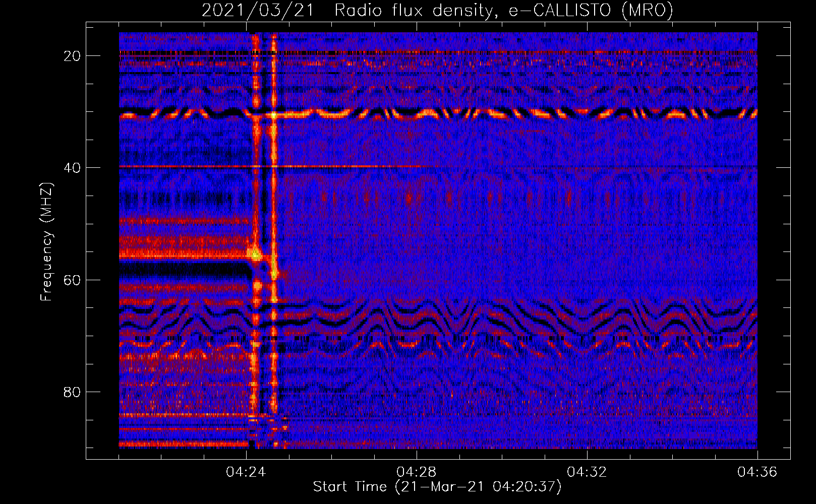The height and width of the screenshot is (504, 816).
Task: Click the 04:28 time tick label
Action: [416, 472]
